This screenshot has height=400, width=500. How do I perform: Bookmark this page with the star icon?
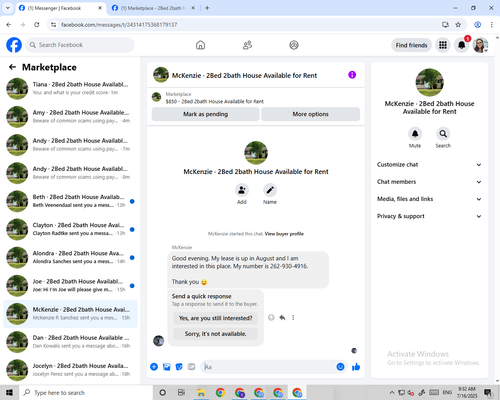click(x=458, y=25)
